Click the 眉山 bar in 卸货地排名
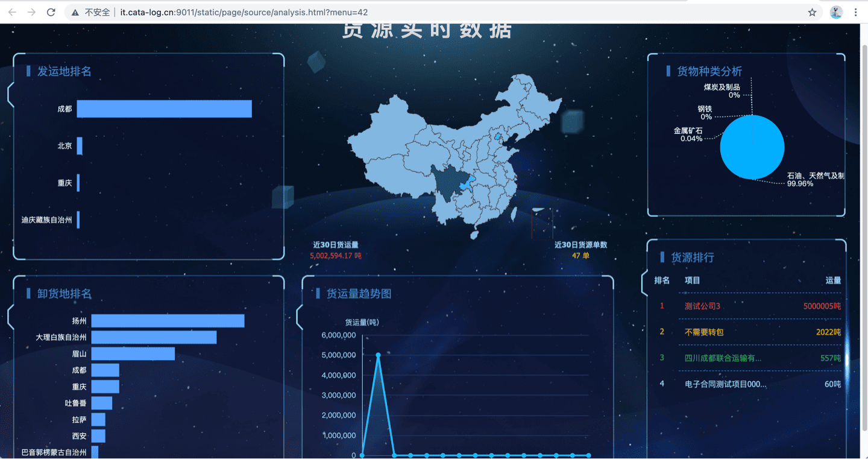The height and width of the screenshot is (459, 868). (133, 353)
